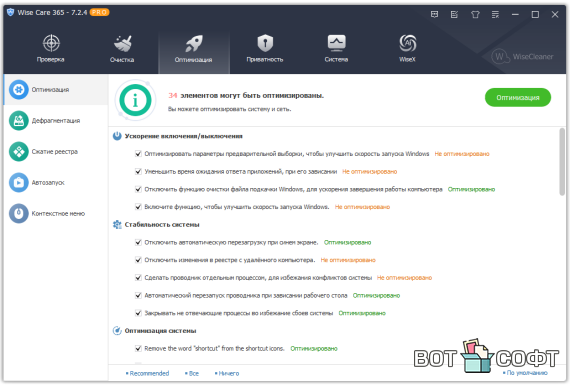
Task: Switch to the Приватность tab label
Action: point(265,60)
